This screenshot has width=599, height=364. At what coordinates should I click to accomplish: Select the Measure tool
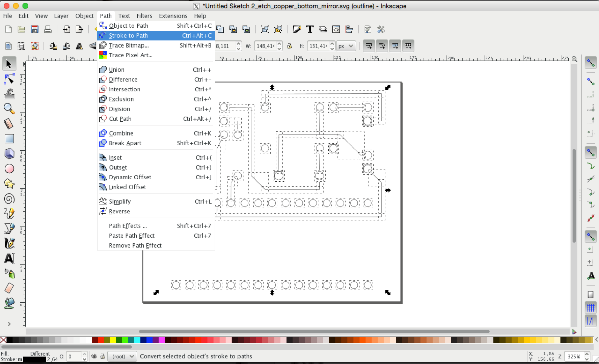point(9,123)
